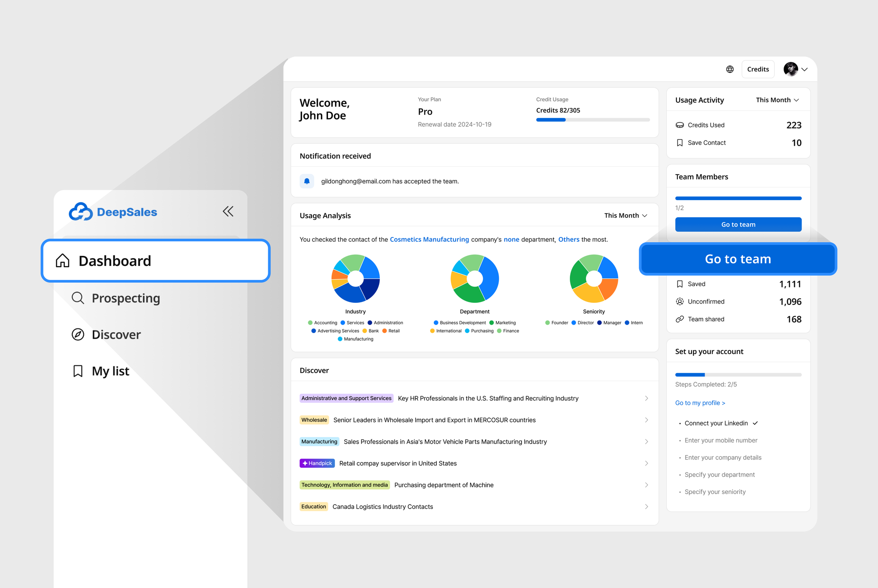Click the Team shared link icon
The width and height of the screenshot is (878, 588).
coord(680,319)
